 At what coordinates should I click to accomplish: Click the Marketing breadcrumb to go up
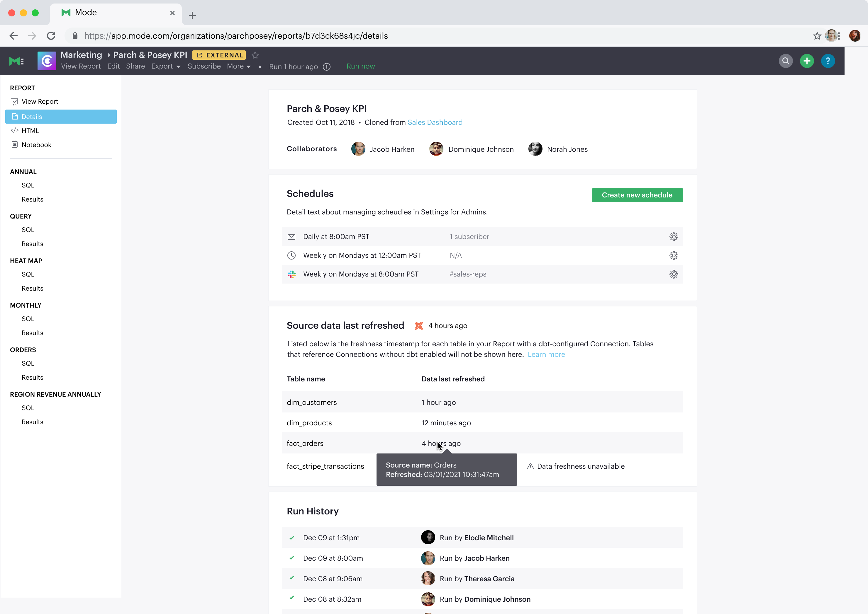pyautogui.click(x=81, y=55)
